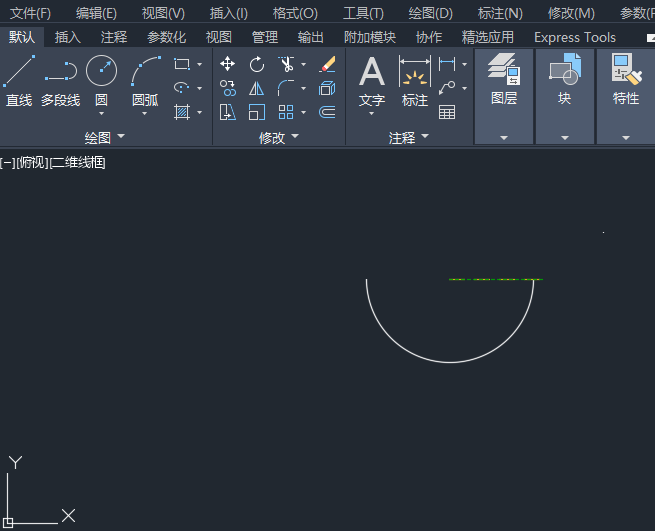Click the Dimension (标注) tool
This screenshot has width=655, height=531.
point(414,81)
